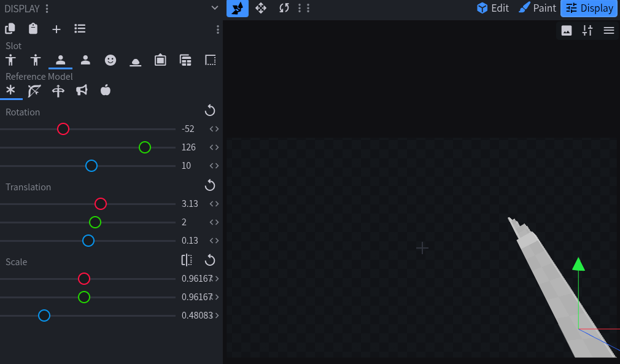Select the rotate-arrows tool in the toolbar
Screen dimensions: 620x364
click(x=284, y=8)
